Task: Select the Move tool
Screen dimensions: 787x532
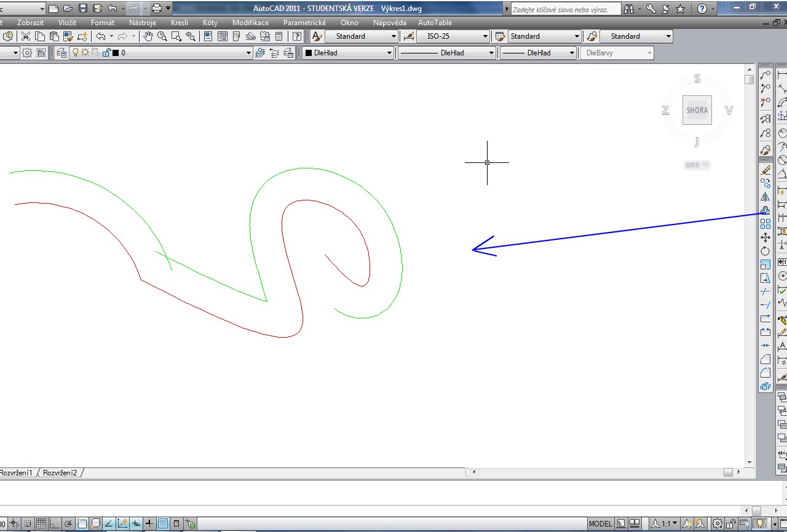Action: pyautogui.click(x=765, y=237)
